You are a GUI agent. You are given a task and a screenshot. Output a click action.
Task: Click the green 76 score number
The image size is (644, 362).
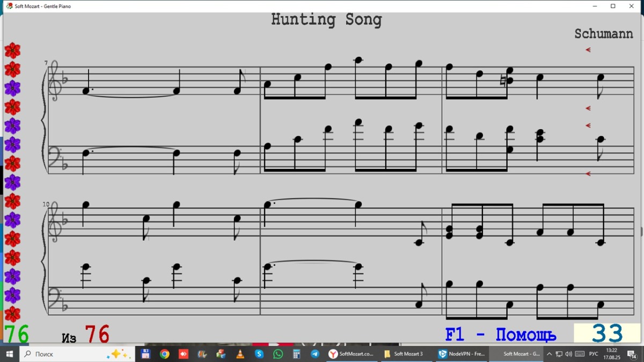(x=17, y=334)
